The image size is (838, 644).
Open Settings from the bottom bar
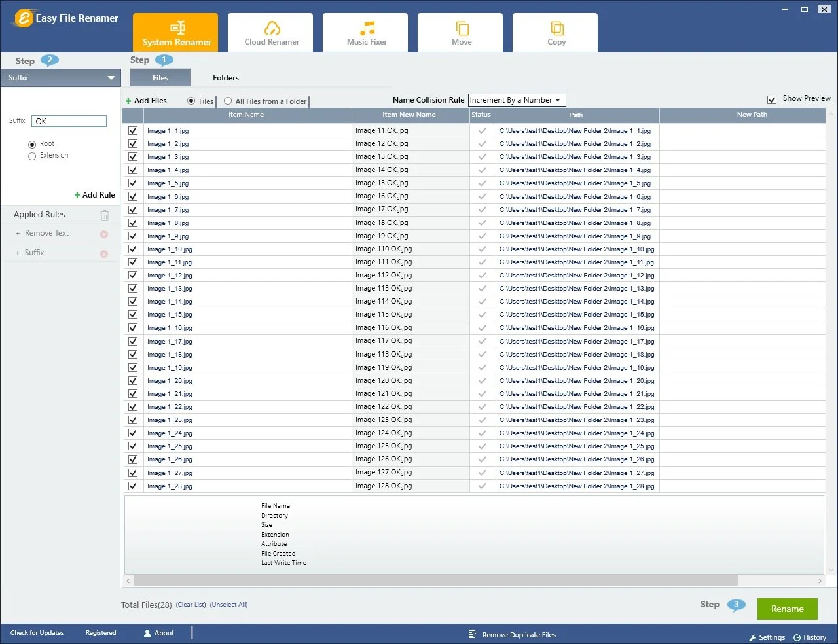point(767,637)
